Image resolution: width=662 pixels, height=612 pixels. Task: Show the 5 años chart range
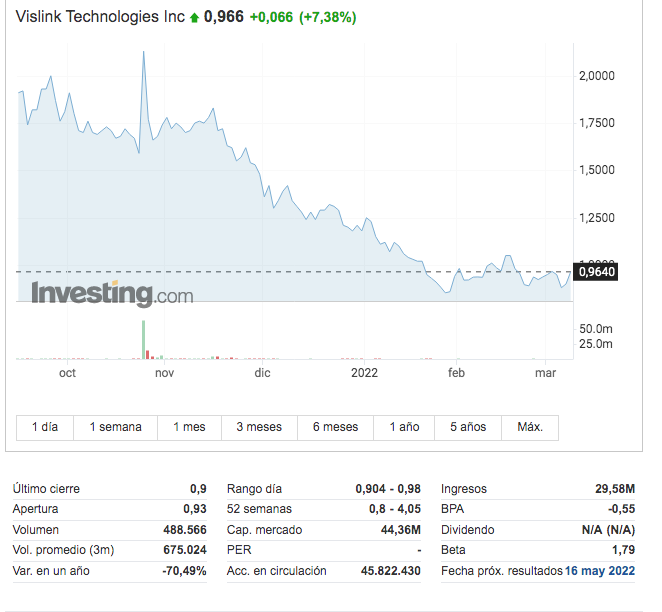pos(468,427)
